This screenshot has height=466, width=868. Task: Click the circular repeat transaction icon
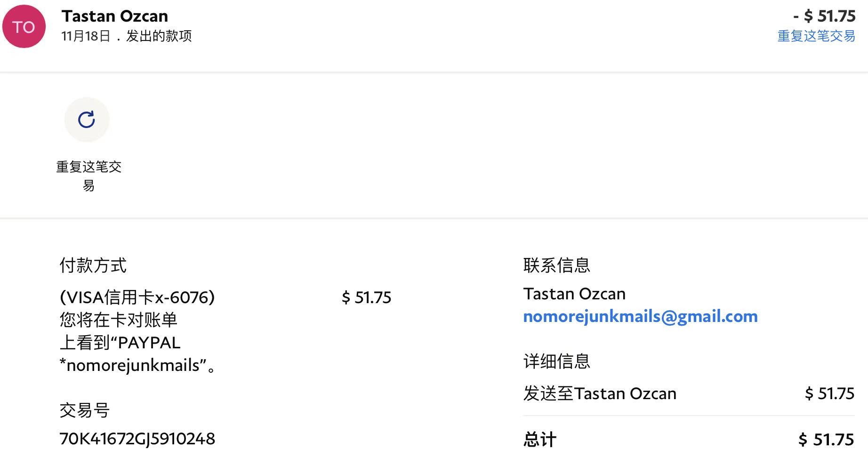click(x=87, y=120)
